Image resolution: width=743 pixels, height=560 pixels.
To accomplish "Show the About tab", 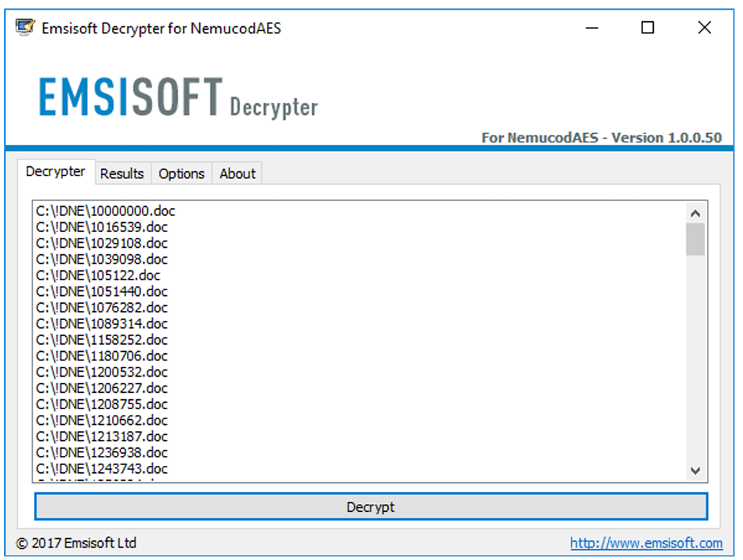I will point(237,174).
